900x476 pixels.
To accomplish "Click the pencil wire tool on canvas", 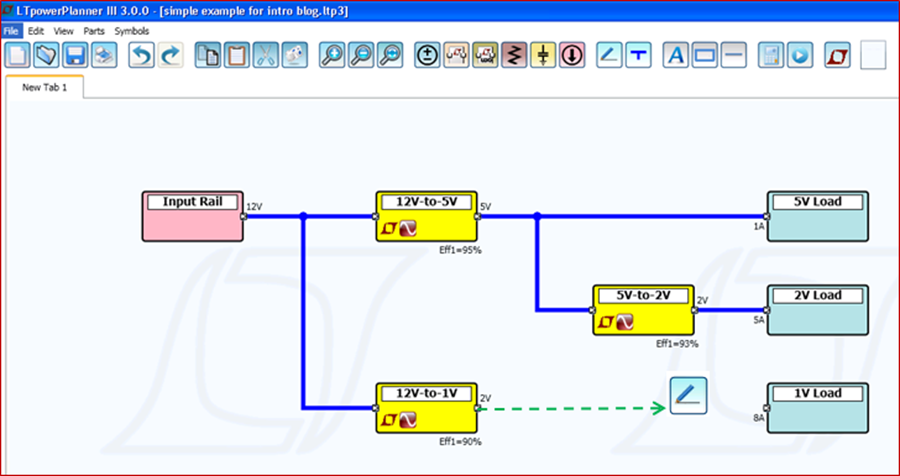I will click(688, 397).
